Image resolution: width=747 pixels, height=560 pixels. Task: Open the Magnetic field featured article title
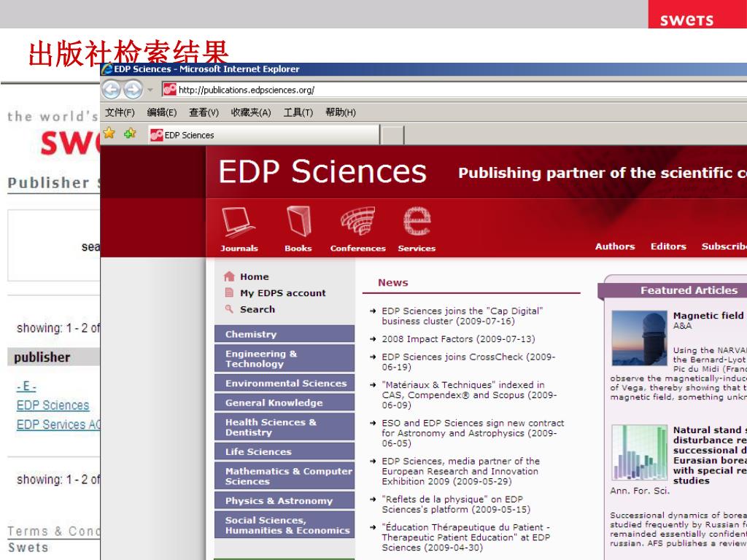pos(710,315)
